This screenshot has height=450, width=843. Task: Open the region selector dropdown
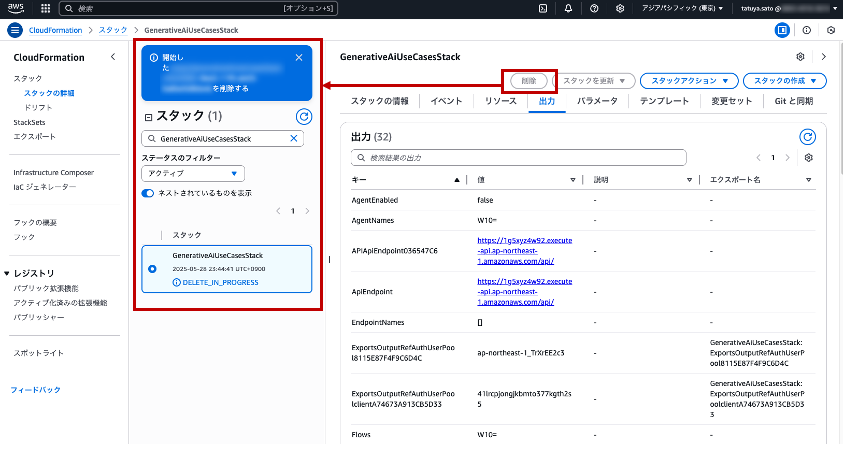[682, 9]
